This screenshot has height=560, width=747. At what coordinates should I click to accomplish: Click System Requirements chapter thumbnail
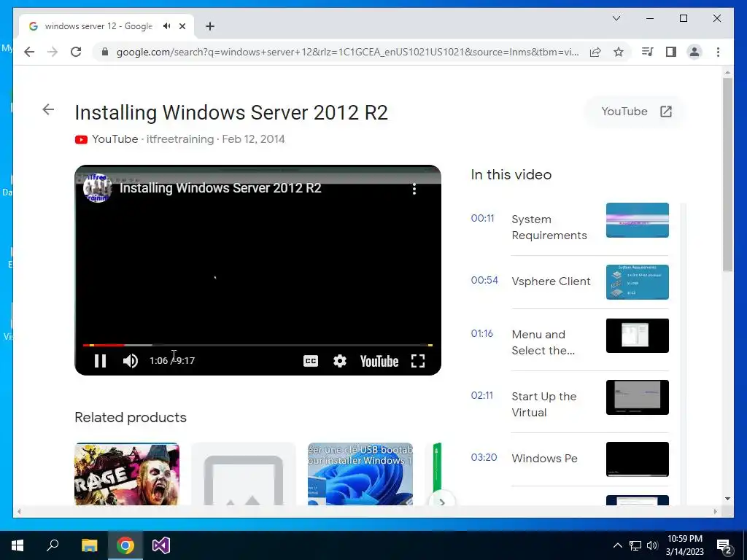[637, 220]
